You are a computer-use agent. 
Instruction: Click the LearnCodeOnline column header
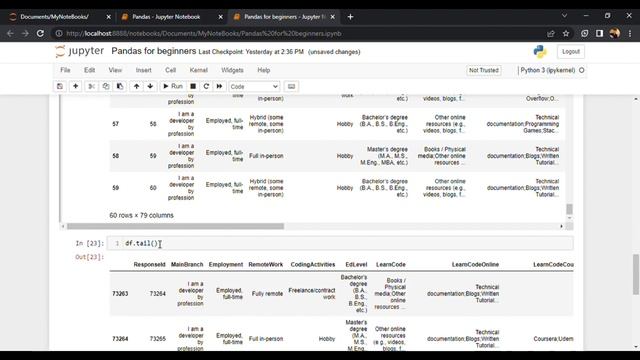(475, 264)
